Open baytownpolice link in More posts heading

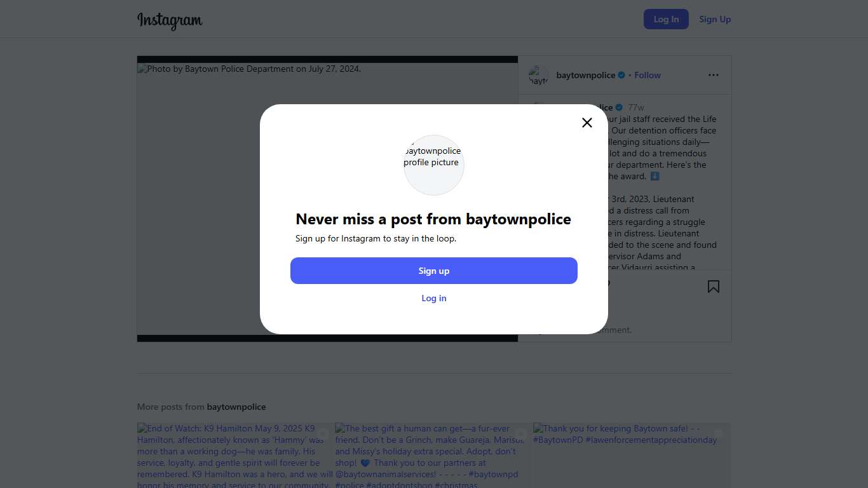tap(236, 407)
